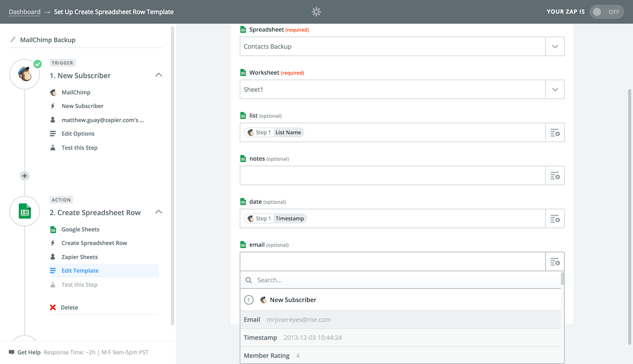Collapse the Create Spreadsheet Row action step
The height and width of the screenshot is (364, 633).
[x=159, y=212]
